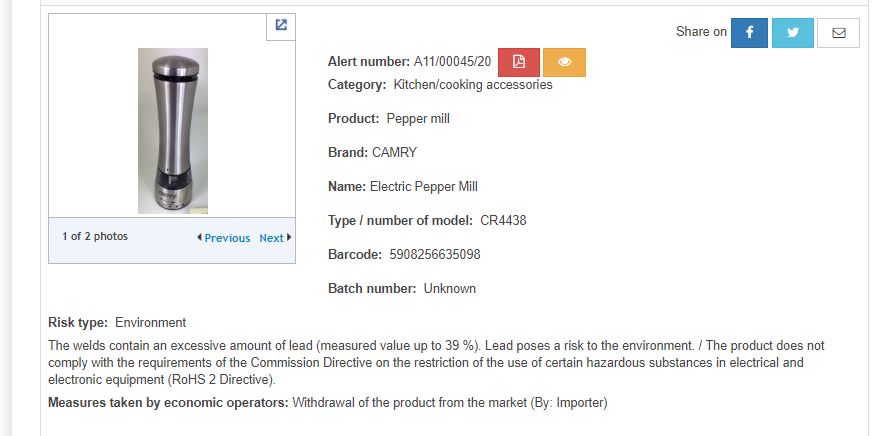Share this alert on Twitter
Screen dimensions: 888x436
click(793, 33)
